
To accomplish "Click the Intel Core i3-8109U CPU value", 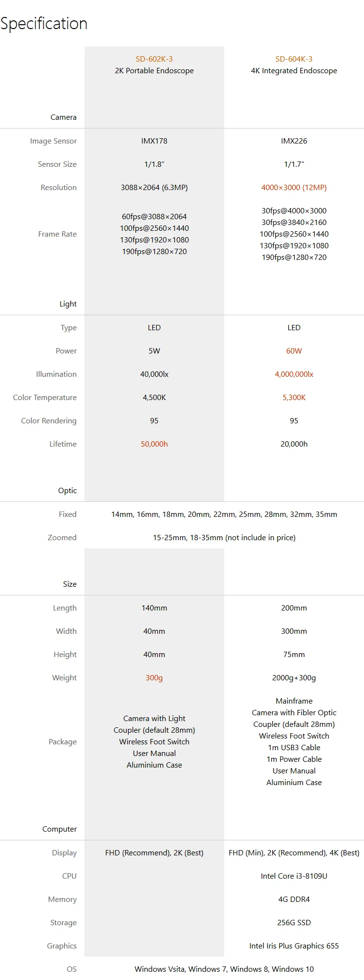I will click(294, 876).
